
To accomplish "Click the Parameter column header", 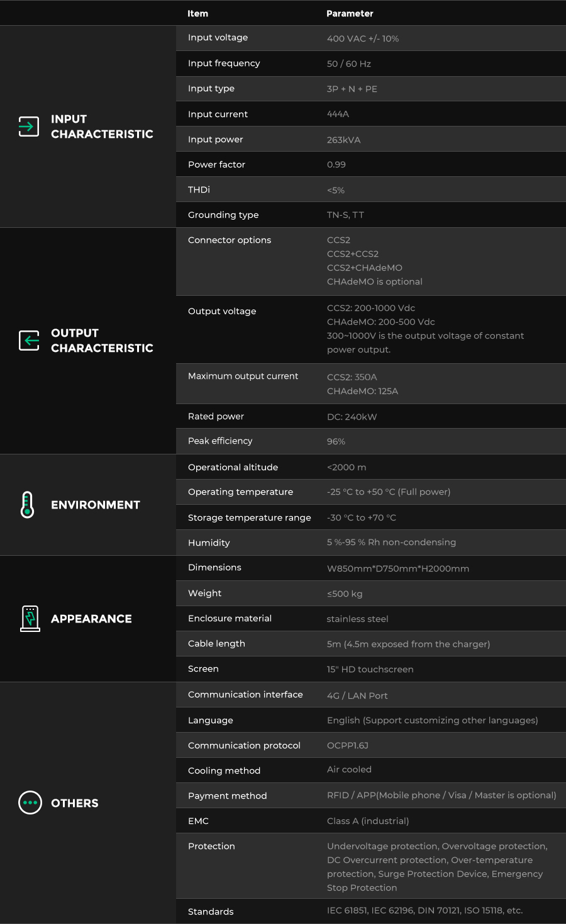I will click(x=350, y=13).
